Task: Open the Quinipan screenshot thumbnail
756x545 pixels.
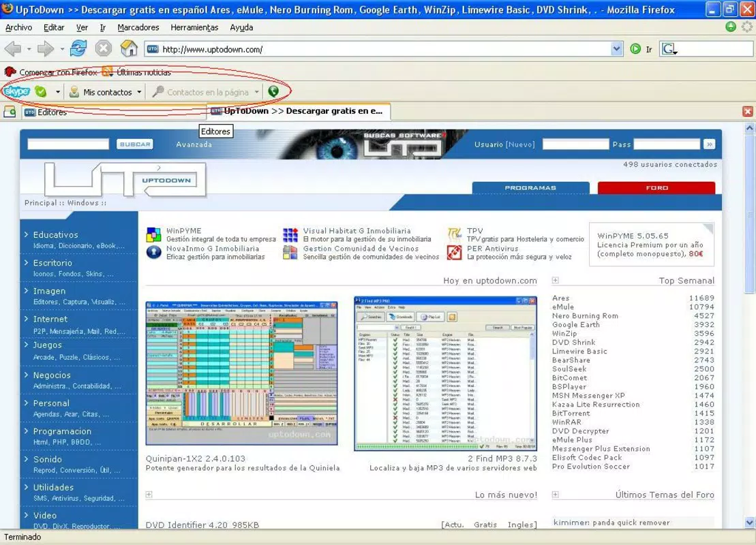Action: (241, 373)
